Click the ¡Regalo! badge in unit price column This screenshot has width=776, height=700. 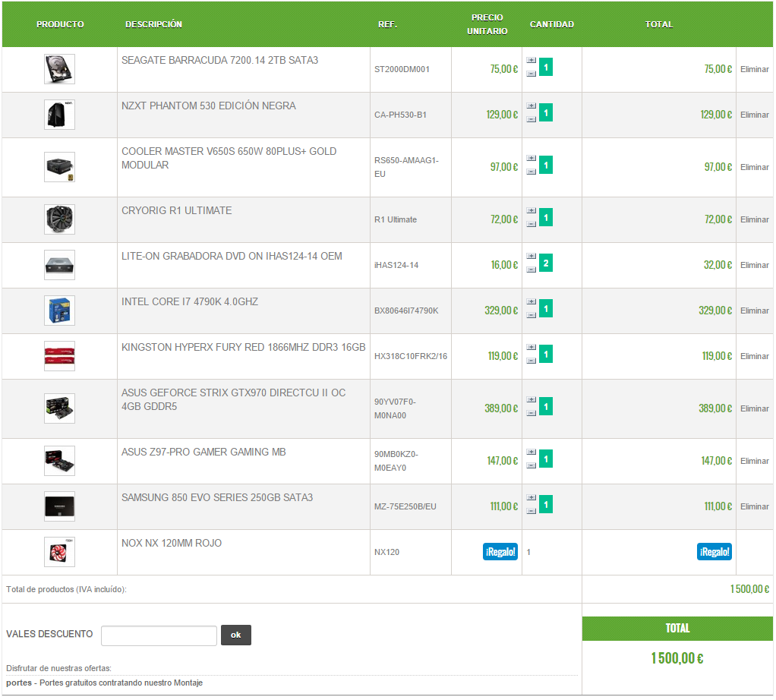[500, 552]
